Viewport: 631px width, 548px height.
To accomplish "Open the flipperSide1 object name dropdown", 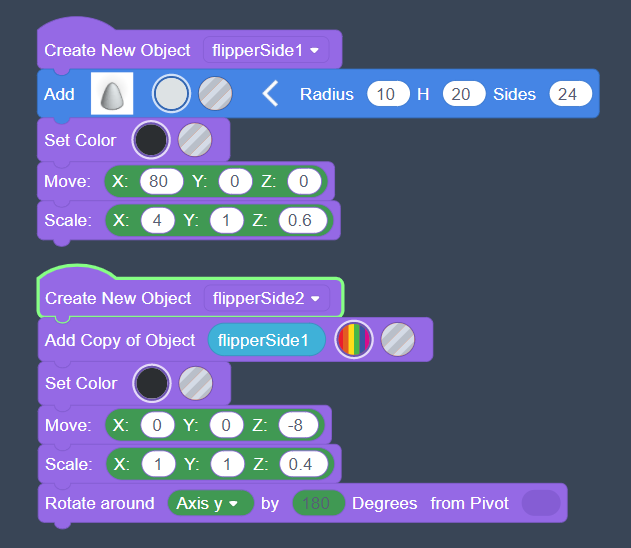I will tap(265, 50).
